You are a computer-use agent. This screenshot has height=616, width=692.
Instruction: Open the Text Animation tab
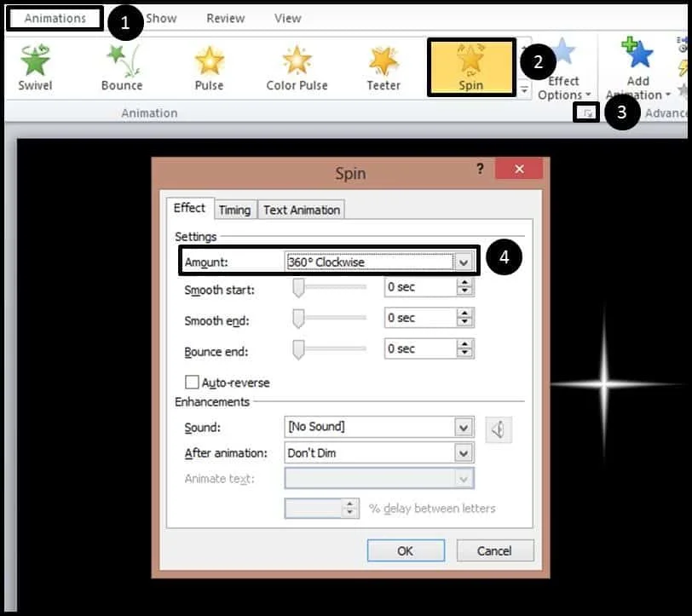coord(302,210)
